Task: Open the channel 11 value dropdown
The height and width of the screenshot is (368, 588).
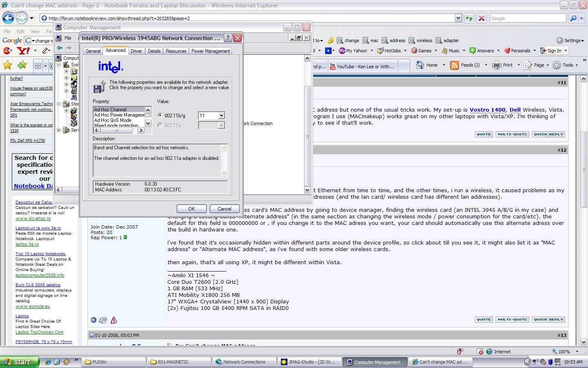Action: point(221,116)
